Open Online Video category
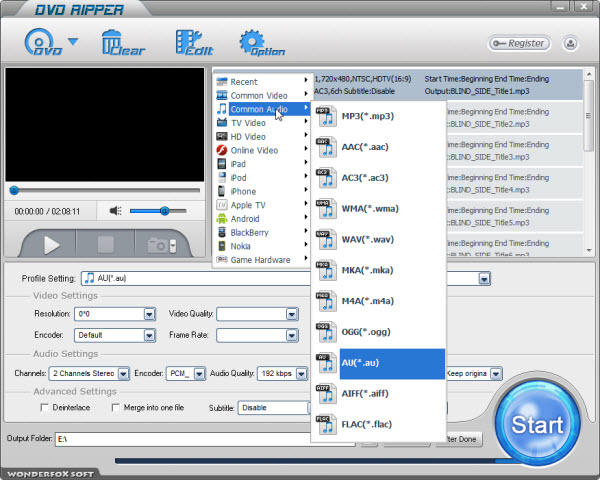 (262, 150)
